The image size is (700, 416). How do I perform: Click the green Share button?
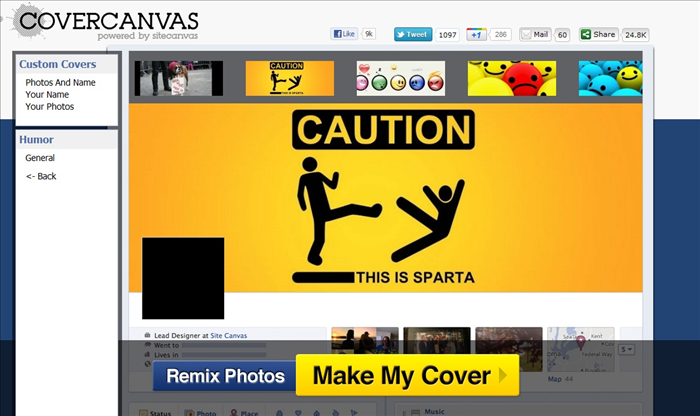[x=599, y=34]
